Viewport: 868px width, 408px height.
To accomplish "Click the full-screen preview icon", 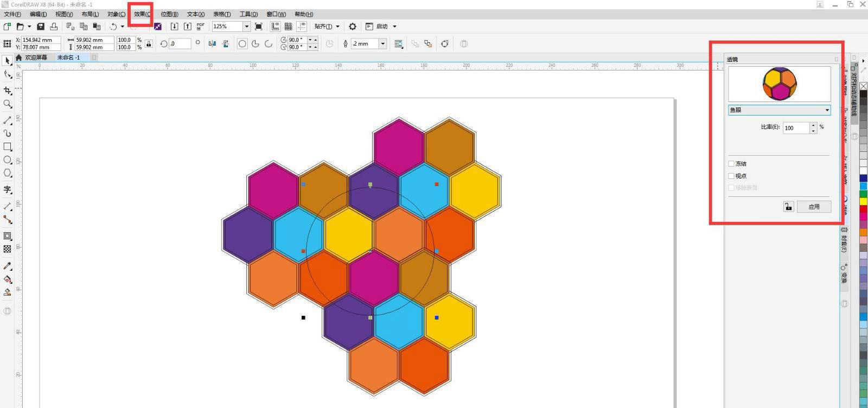I will [x=259, y=26].
